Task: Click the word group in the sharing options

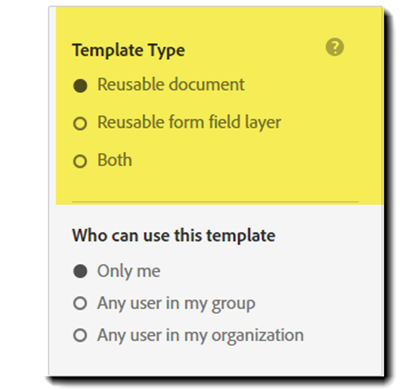Action: pyautogui.click(x=234, y=305)
